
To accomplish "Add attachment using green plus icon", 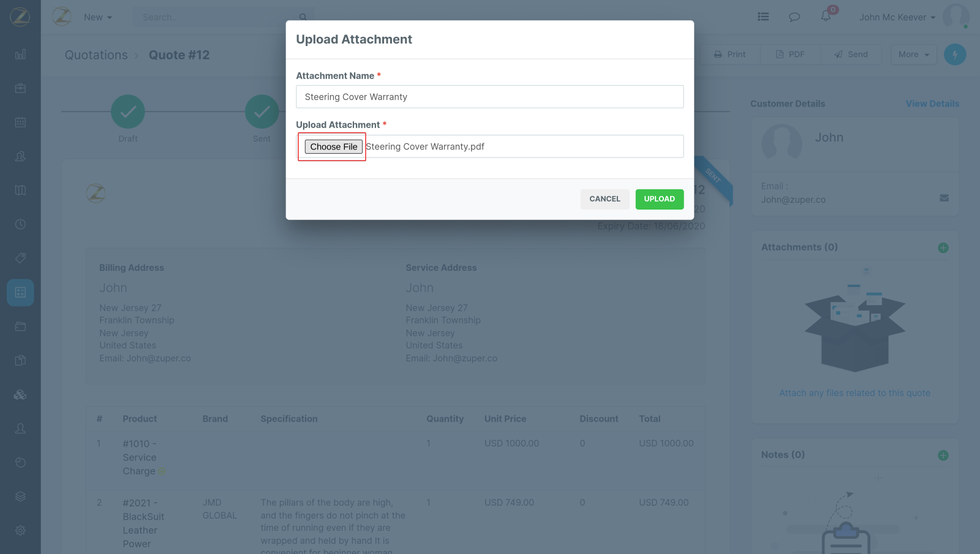I will click(x=943, y=248).
